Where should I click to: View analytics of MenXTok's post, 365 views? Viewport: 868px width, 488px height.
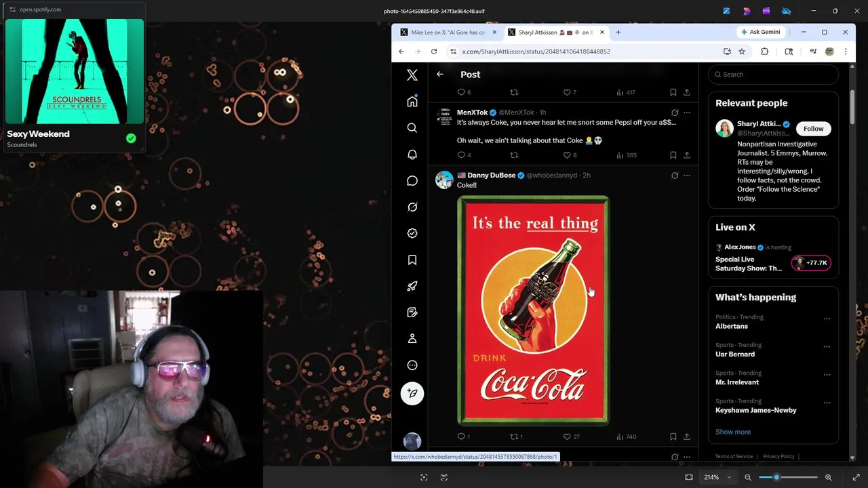(626, 155)
